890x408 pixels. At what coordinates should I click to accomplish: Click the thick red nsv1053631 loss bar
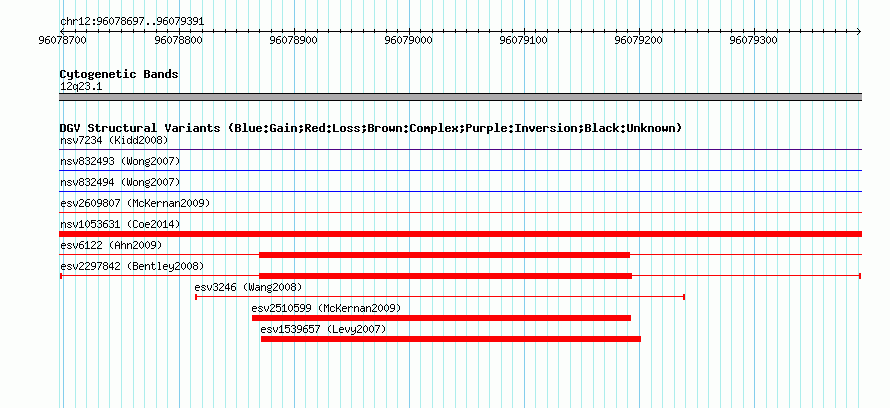tap(460, 234)
